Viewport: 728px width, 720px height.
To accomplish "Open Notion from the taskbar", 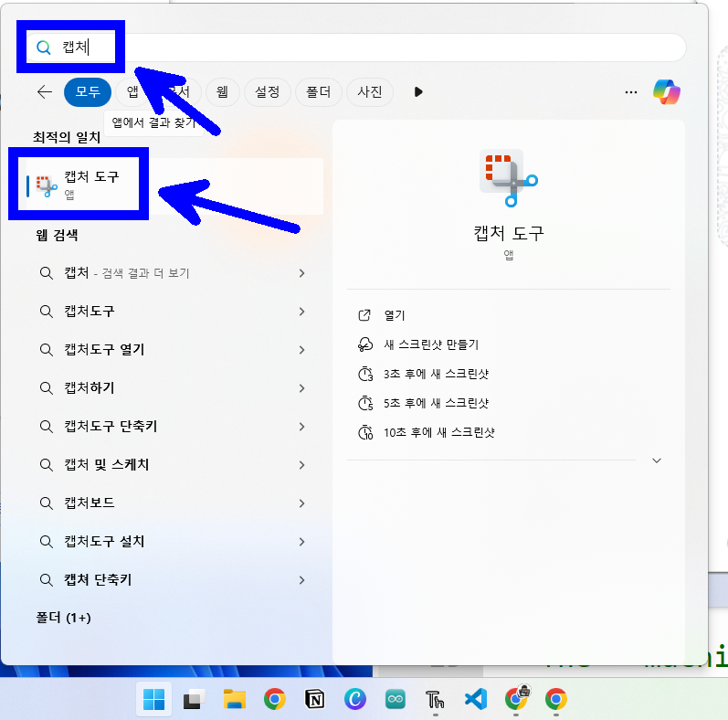I will coord(315,699).
